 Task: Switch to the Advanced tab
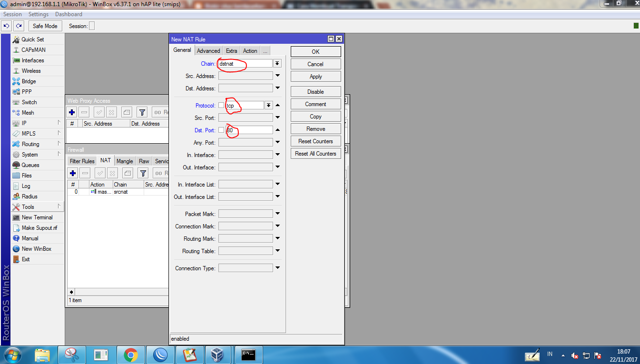tap(208, 51)
